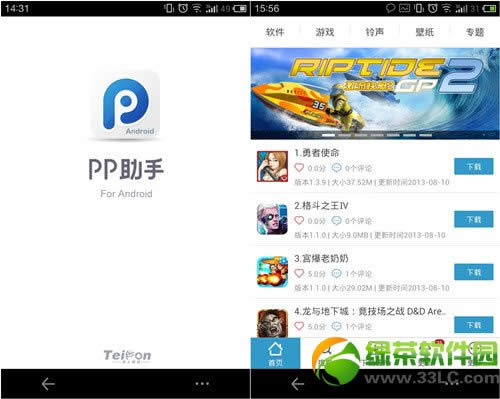Open comments bubble for 格斗之王IV

[336, 220]
